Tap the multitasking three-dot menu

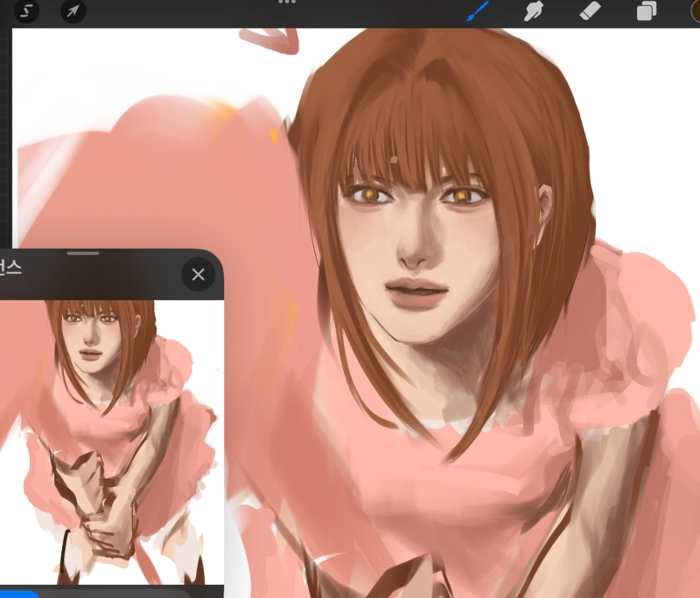click(x=286, y=3)
